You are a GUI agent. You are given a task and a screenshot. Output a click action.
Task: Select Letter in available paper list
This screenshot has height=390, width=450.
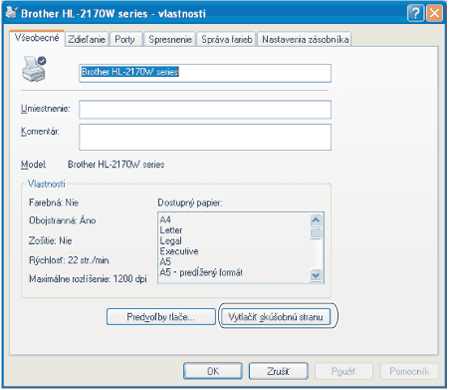pyautogui.click(x=171, y=230)
